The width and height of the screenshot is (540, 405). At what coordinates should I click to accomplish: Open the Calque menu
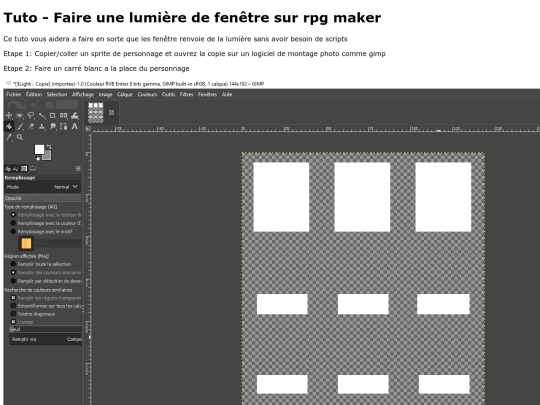click(125, 94)
